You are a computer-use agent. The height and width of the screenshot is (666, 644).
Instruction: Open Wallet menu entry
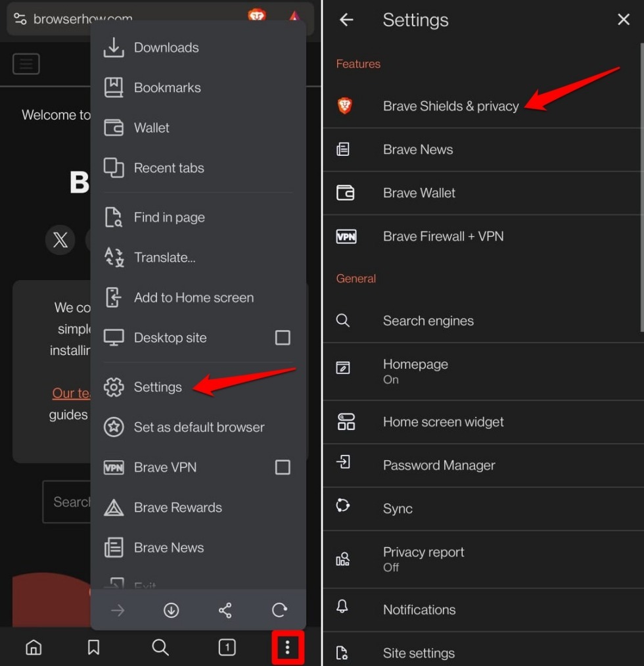click(198, 128)
